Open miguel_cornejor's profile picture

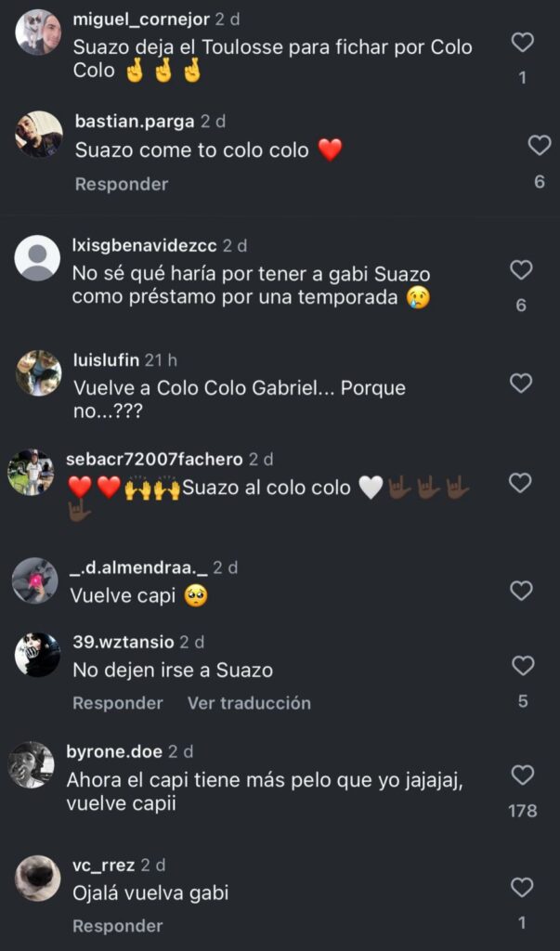[38, 33]
